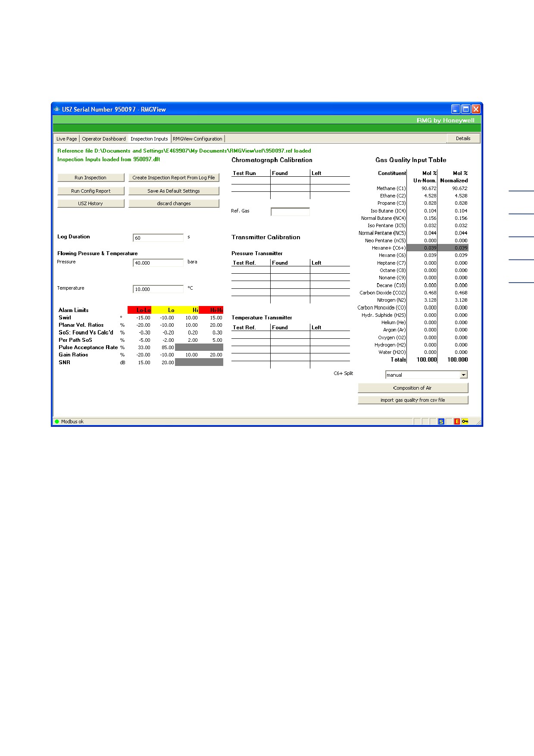534x756 pixels.
Task: Open USZ History
Action: point(91,203)
